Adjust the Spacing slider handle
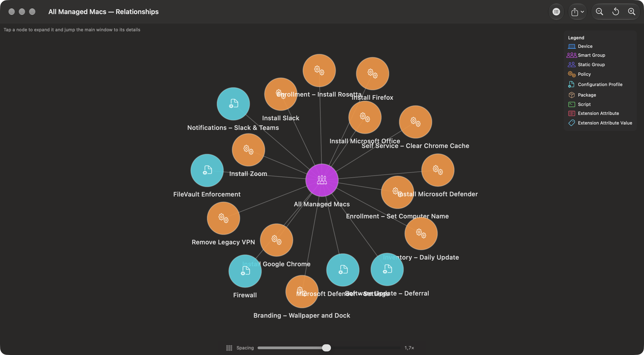Viewport: 644px width, 355px height. click(x=326, y=348)
